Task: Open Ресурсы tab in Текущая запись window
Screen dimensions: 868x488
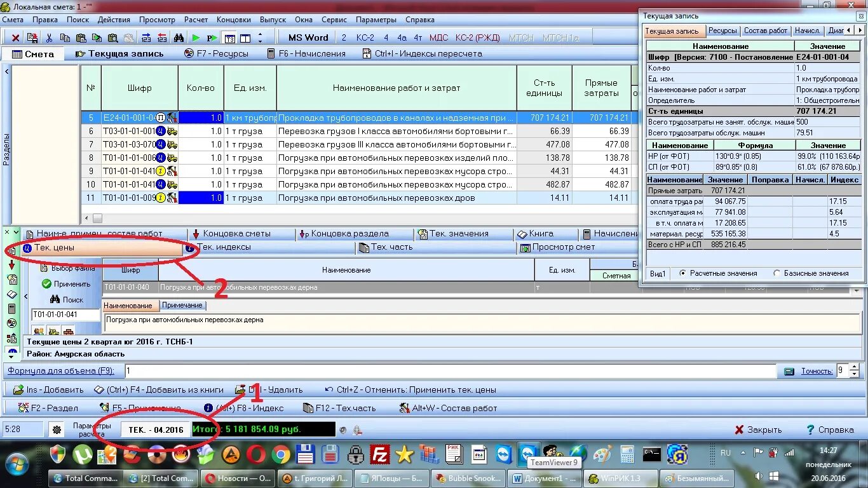Action: point(722,30)
